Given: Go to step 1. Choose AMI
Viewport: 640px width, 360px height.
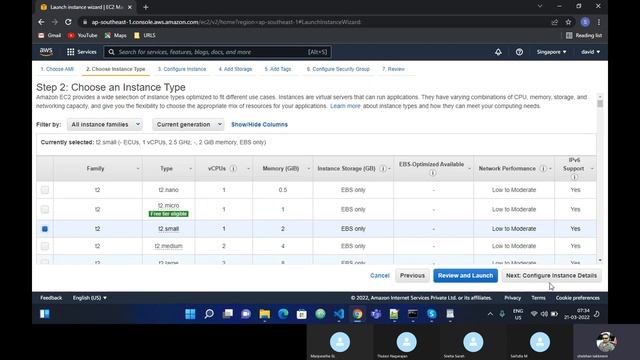Looking at the screenshot, I should [57, 69].
